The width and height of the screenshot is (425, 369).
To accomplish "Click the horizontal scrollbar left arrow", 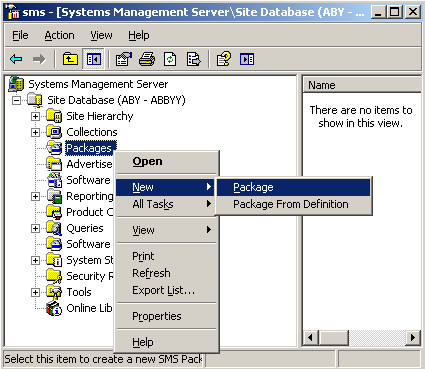I will (311, 338).
